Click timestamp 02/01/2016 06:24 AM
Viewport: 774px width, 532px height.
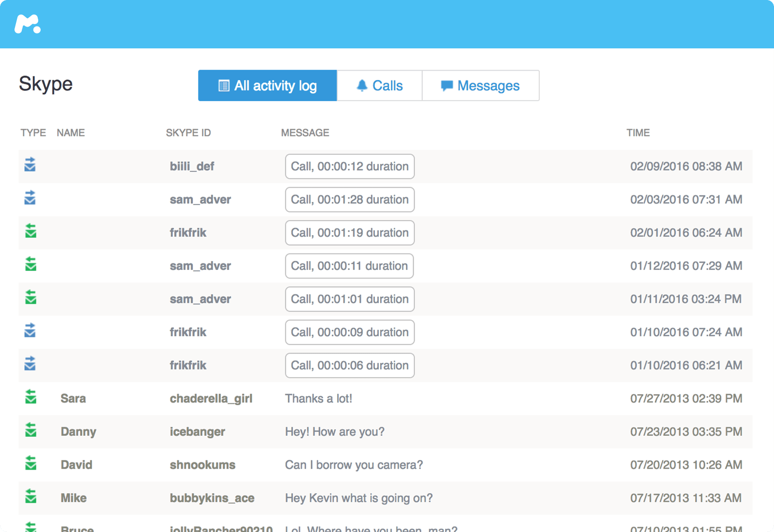click(x=686, y=233)
